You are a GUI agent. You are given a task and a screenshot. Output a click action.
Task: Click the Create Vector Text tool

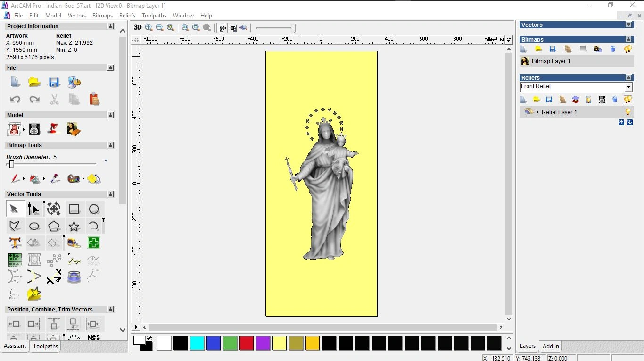coord(15,243)
